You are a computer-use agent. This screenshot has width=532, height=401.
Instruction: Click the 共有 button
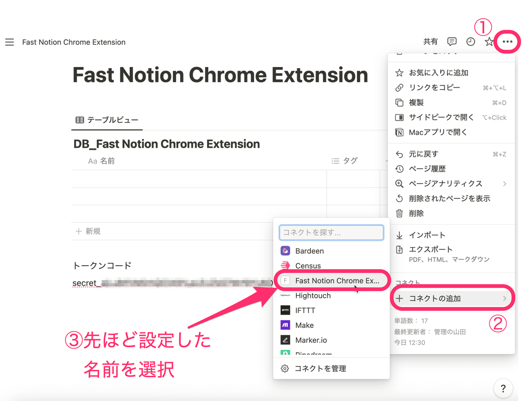[430, 41]
